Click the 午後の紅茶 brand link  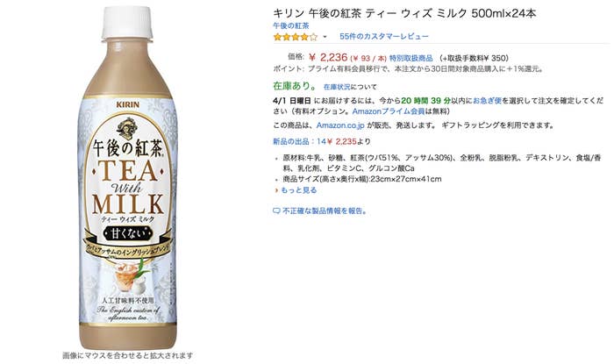[x=291, y=25]
